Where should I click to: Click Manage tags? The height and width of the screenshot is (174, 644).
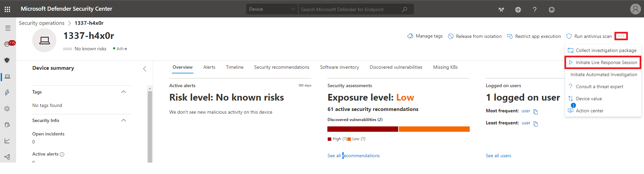[425, 36]
